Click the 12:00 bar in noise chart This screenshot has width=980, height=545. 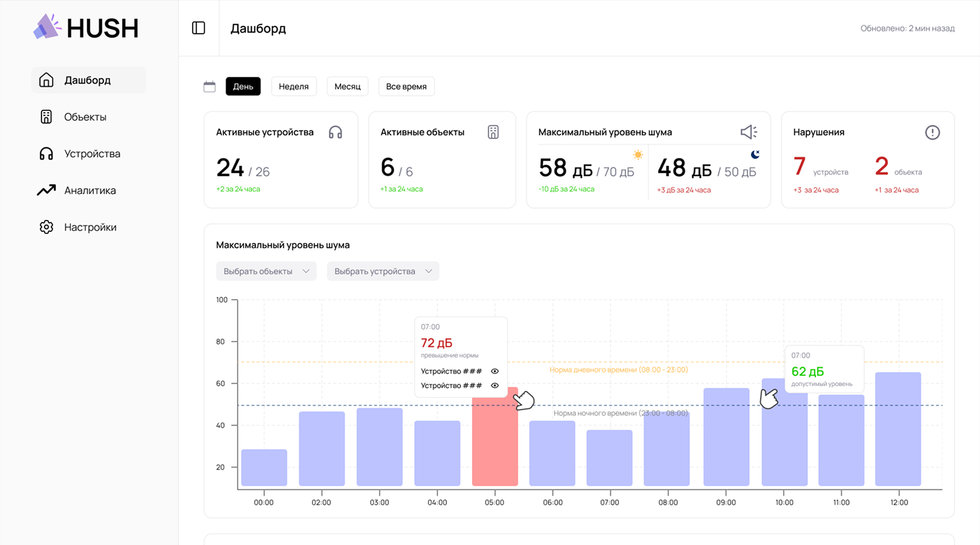[898, 430]
